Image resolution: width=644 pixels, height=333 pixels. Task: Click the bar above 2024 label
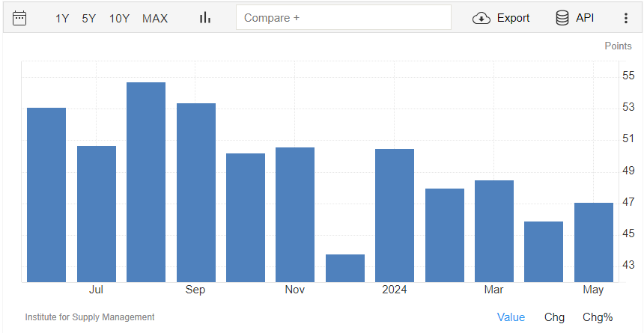395,216
